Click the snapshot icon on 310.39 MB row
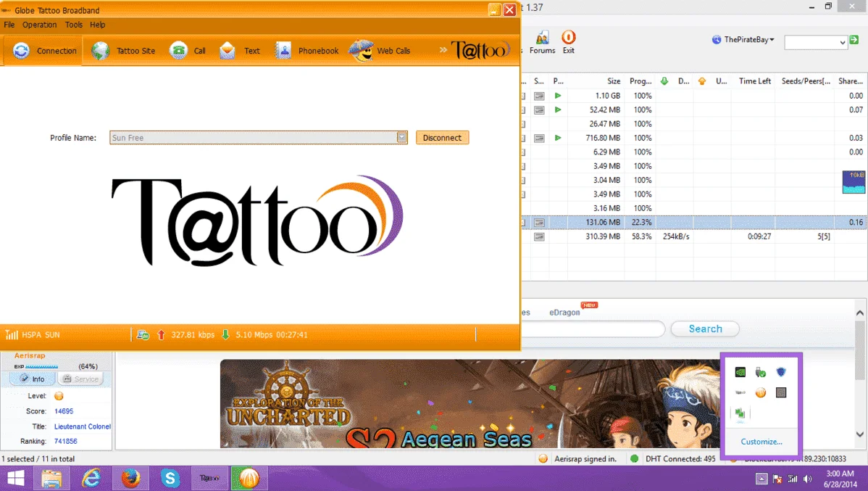 point(539,236)
